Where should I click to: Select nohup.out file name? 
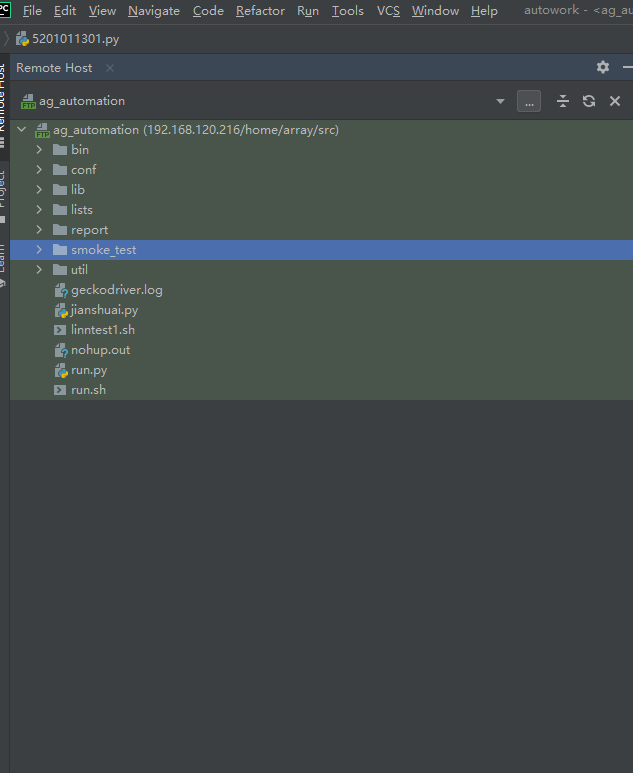pos(101,350)
